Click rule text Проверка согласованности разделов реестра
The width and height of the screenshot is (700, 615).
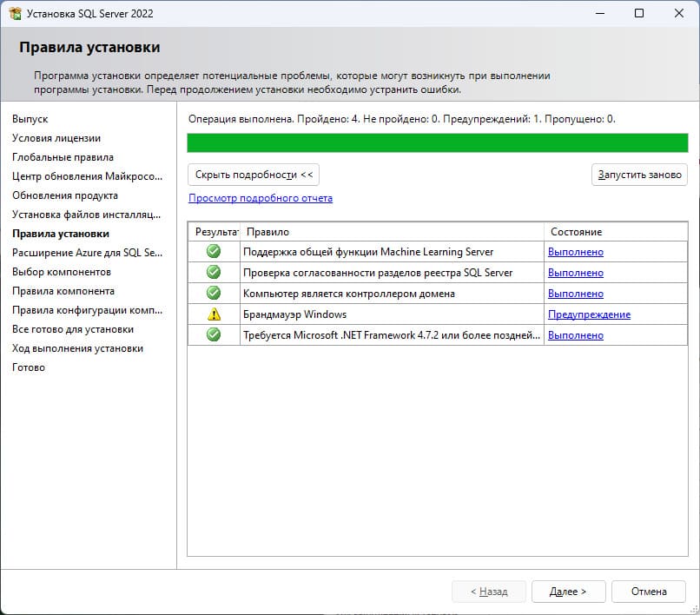point(378,273)
